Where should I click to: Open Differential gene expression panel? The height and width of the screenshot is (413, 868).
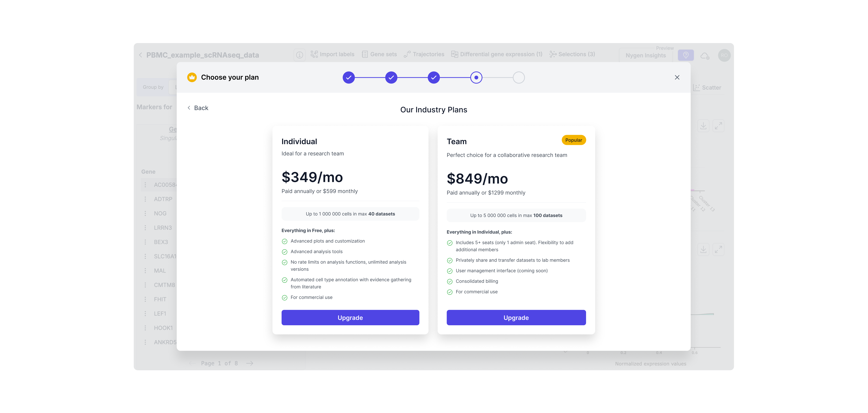[x=497, y=54]
